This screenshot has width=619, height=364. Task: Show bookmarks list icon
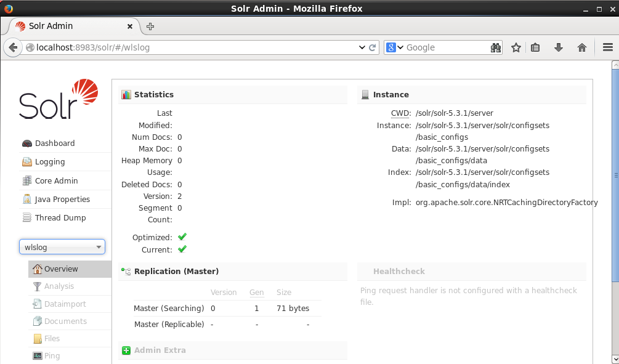point(535,48)
